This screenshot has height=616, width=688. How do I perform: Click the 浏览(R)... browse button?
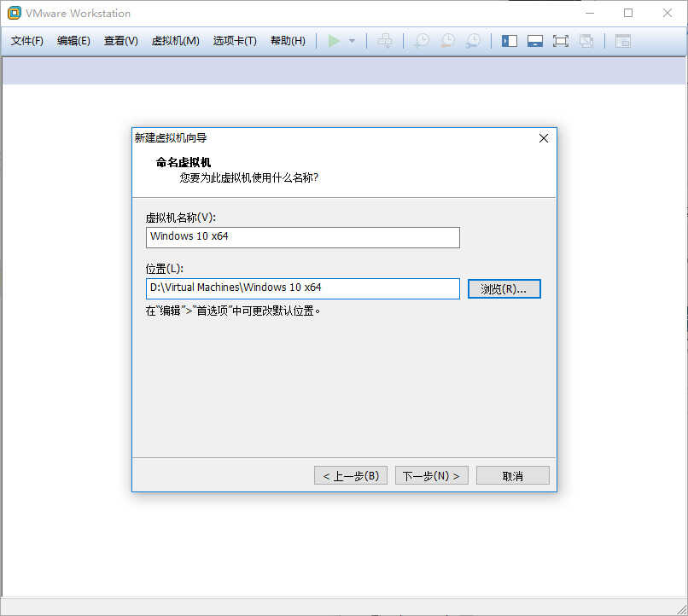504,289
